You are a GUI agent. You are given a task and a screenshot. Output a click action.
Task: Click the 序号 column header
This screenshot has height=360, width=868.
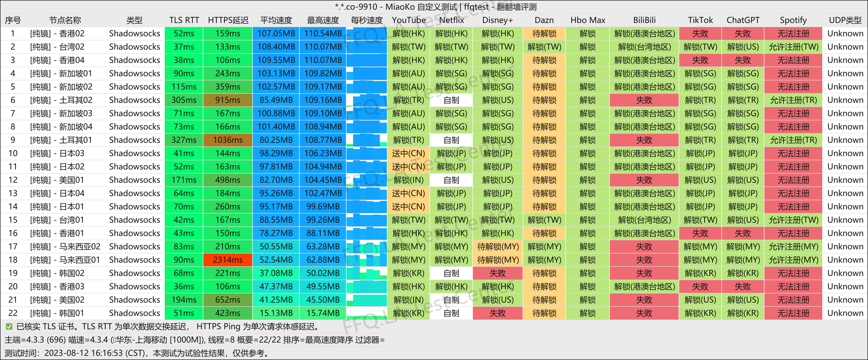click(x=13, y=20)
